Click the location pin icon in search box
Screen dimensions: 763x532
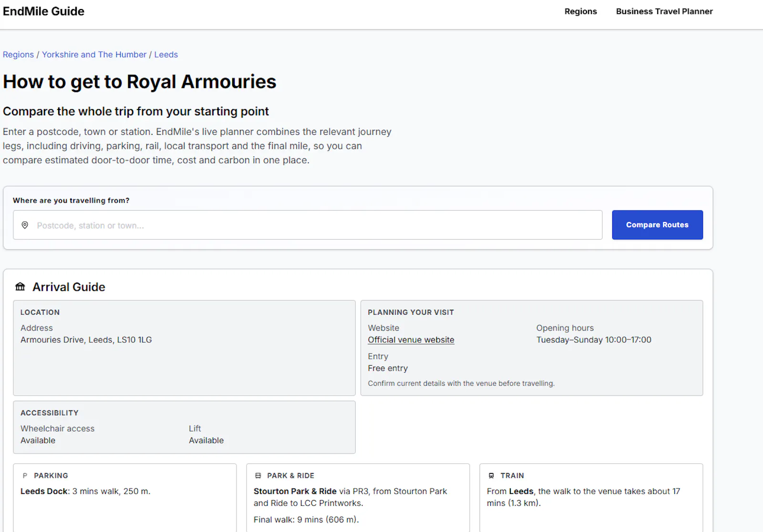click(x=25, y=225)
